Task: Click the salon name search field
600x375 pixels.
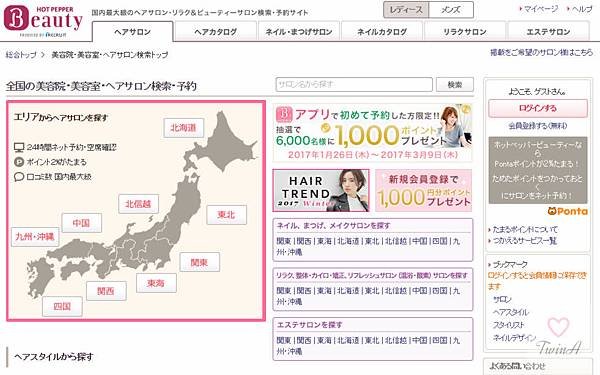Action: 354,85
